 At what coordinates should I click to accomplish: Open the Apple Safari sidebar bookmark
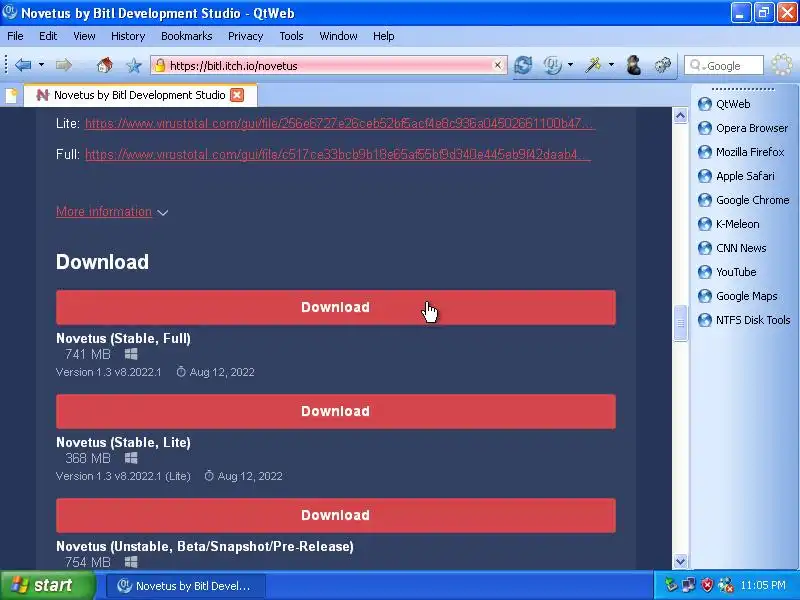(736, 176)
